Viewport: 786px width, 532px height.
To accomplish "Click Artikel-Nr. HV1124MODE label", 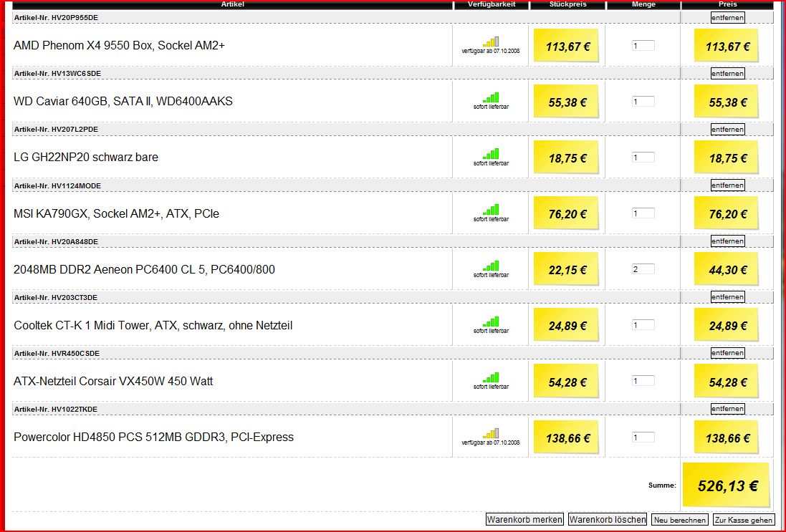I will 57,186.
